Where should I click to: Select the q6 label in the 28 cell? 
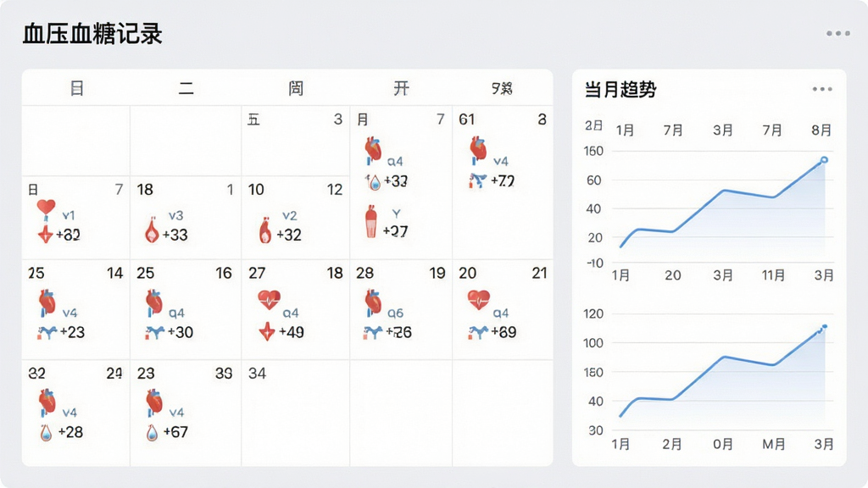(x=395, y=313)
